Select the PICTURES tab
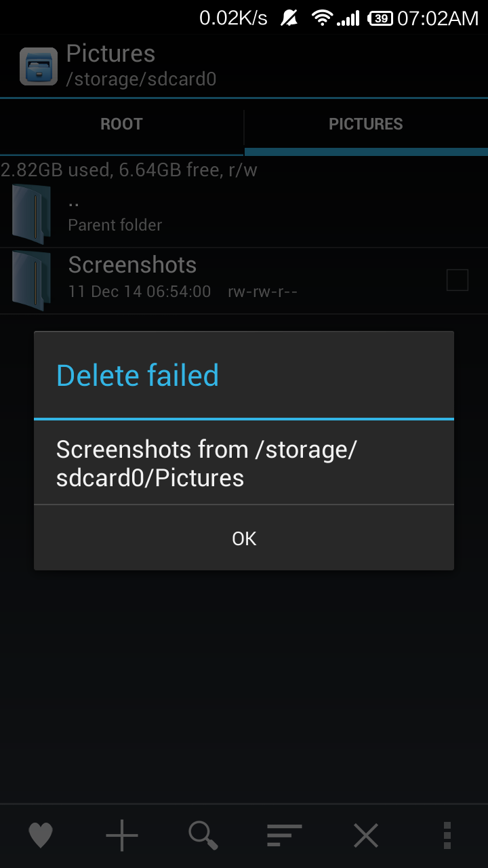This screenshot has width=488, height=868. coord(366,124)
